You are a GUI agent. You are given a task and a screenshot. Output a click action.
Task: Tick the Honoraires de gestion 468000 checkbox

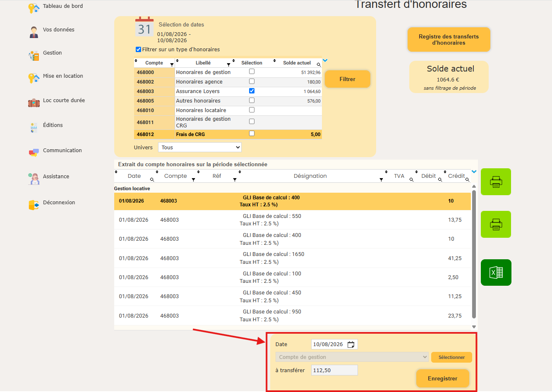point(252,72)
